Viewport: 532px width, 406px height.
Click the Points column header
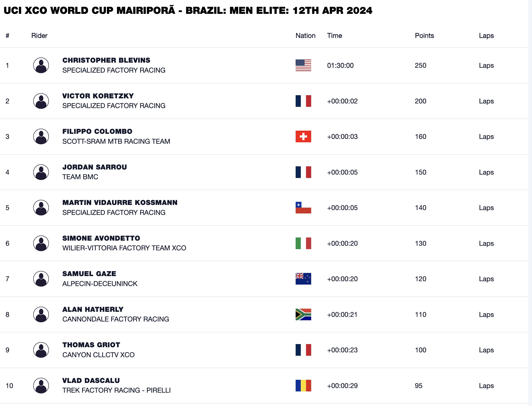pyautogui.click(x=424, y=36)
